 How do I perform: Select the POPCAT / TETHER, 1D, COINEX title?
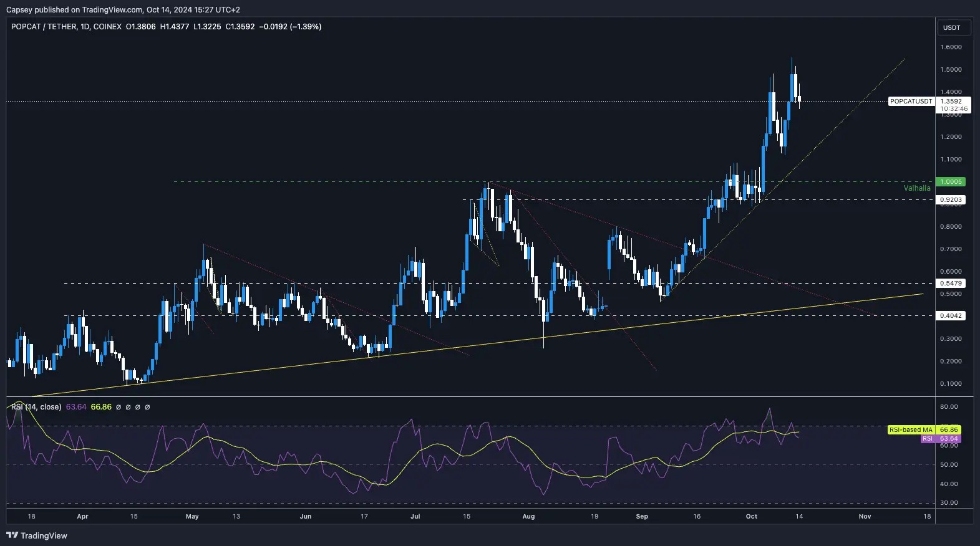coord(66,27)
